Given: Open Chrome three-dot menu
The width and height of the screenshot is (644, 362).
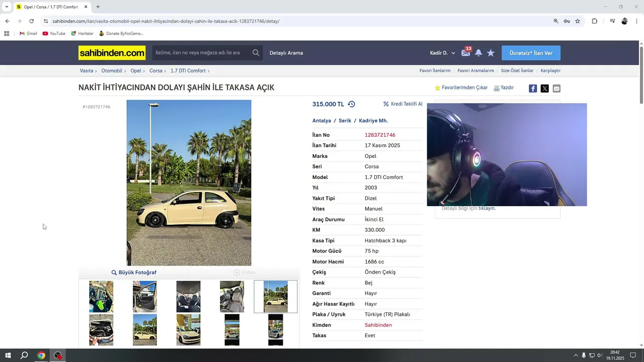Looking at the screenshot, I should [x=636, y=21].
